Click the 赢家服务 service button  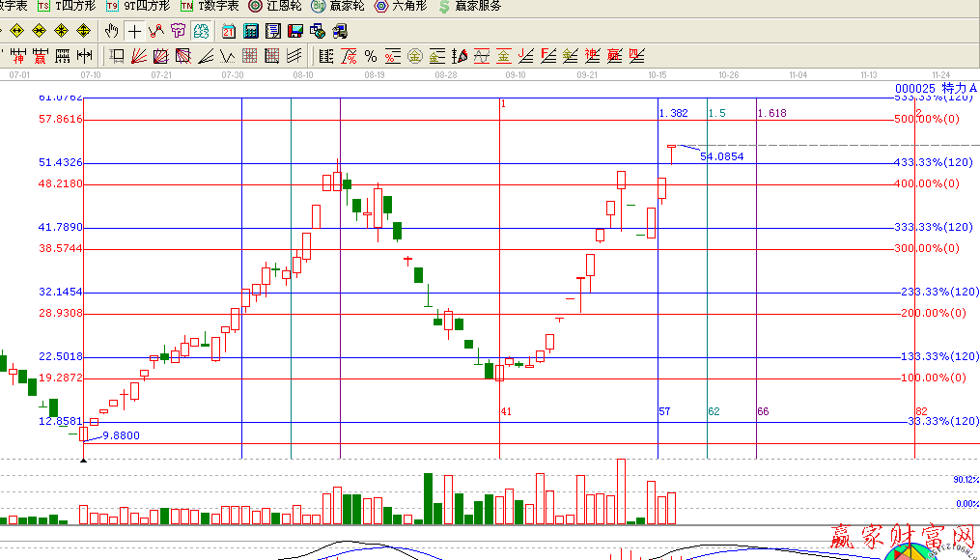coord(468,6)
